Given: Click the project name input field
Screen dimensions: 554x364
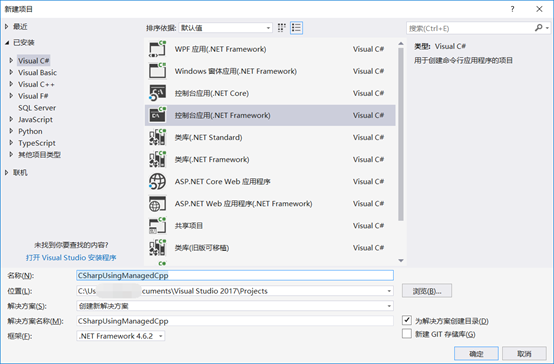Looking at the screenshot, I should pyautogui.click(x=235, y=275).
